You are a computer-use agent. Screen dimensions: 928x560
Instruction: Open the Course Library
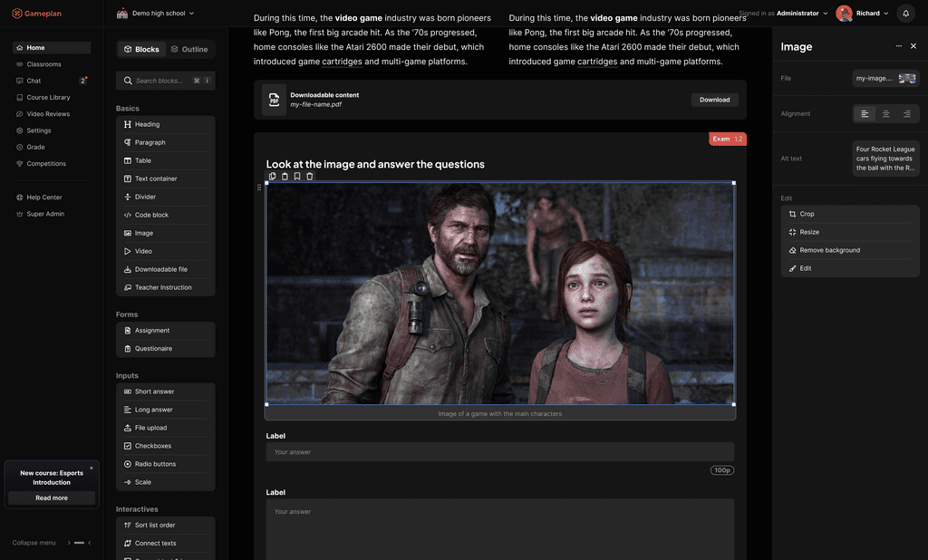pos(52,97)
